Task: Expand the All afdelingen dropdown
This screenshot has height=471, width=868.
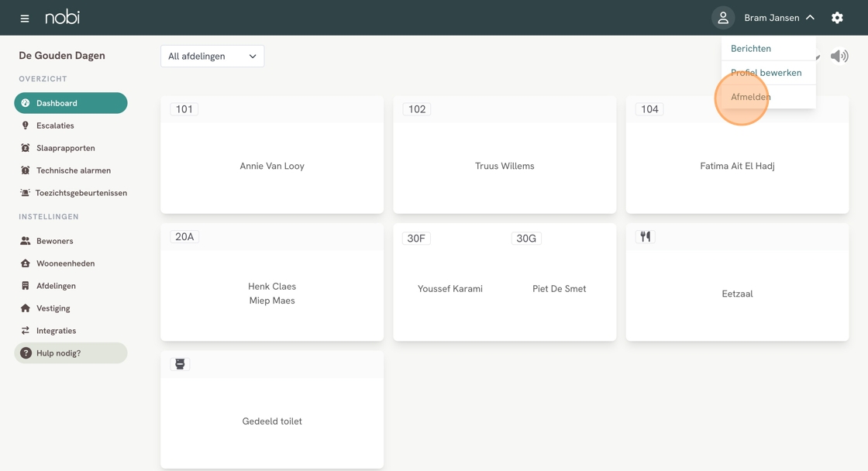Action: pyautogui.click(x=212, y=57)
